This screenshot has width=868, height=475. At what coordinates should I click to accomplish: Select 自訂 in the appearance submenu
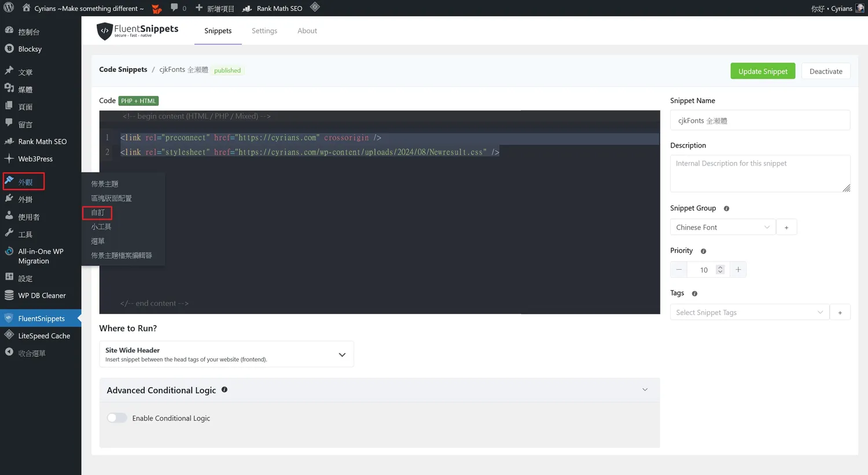[x=98, y=212]
